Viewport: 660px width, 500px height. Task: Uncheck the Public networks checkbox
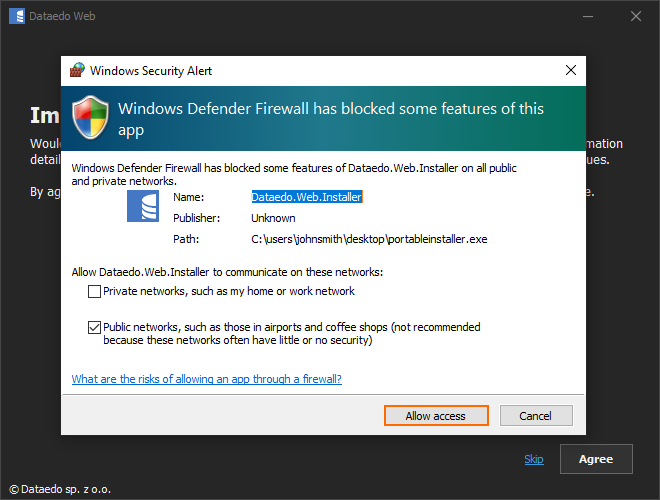point(95,327)
